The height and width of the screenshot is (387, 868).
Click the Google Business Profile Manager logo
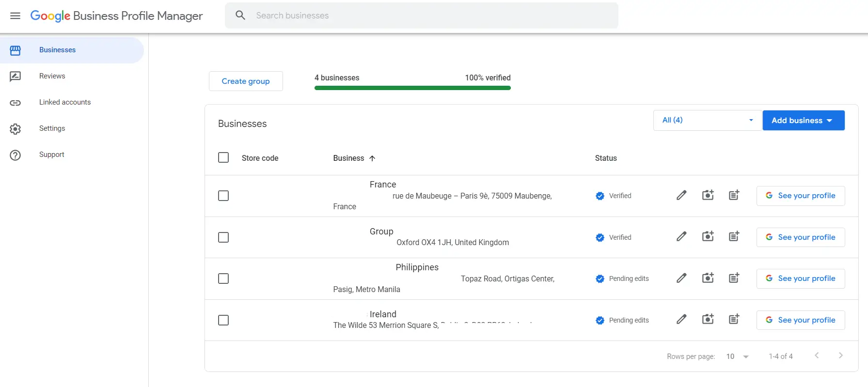116,15
